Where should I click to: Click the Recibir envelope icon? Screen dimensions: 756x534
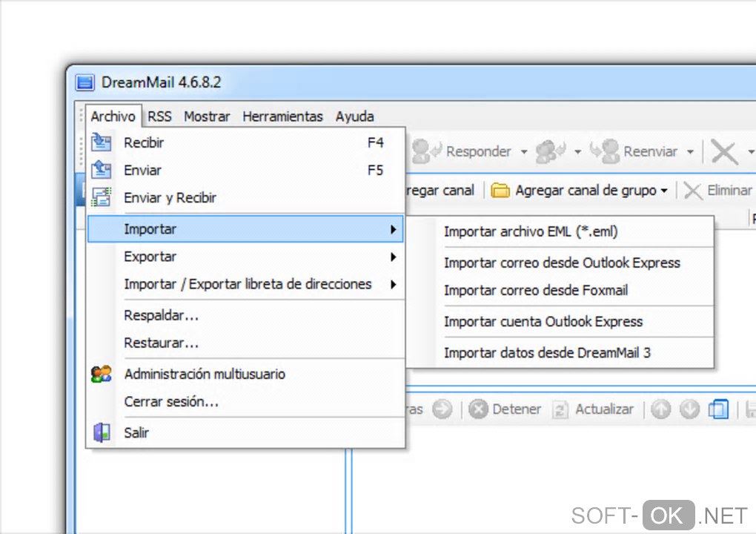[102, 142]
